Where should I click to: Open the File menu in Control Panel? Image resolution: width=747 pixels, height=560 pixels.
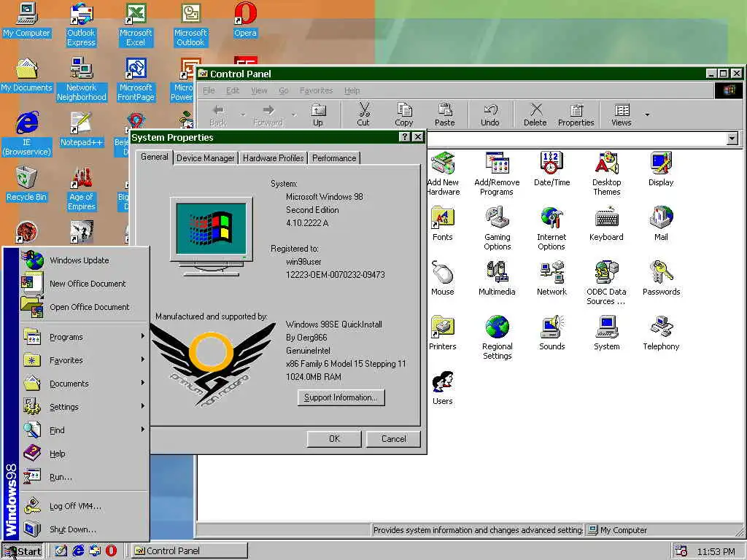click(209, 90)
